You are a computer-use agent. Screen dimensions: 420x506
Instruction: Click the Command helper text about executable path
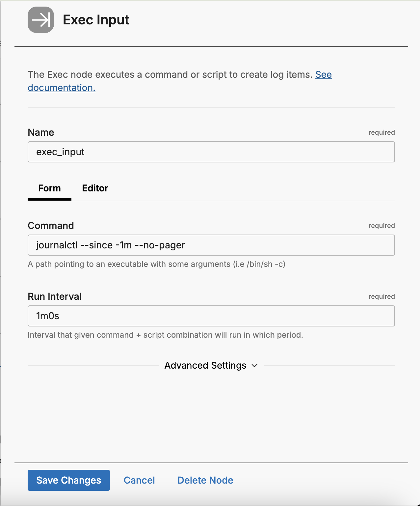[x=156, y=264]
